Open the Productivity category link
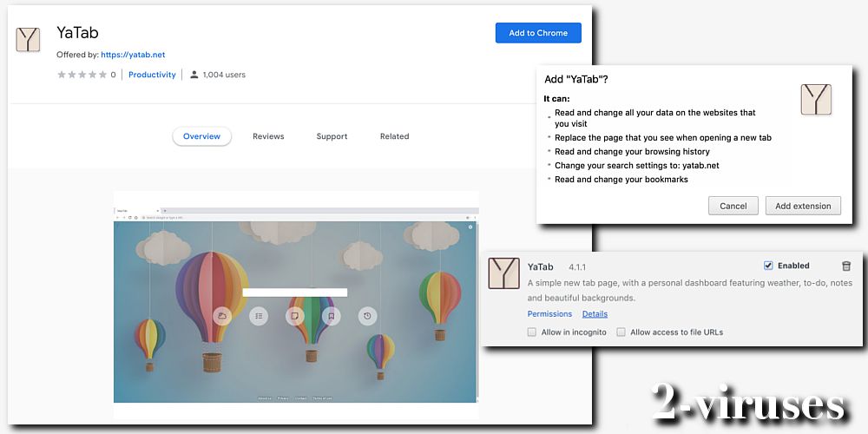Image resolution: width=868 pixels, height=434 pixels. pos(152,75)
